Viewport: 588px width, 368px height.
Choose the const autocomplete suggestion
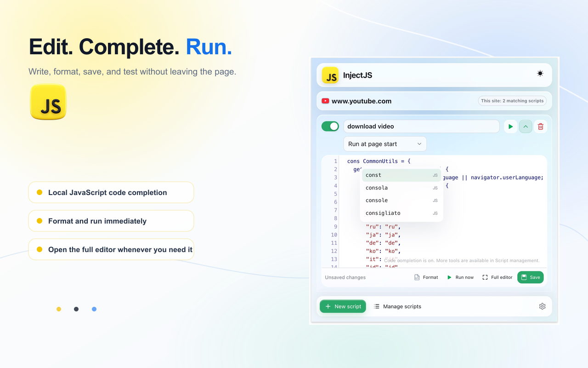tap(401, 175)
